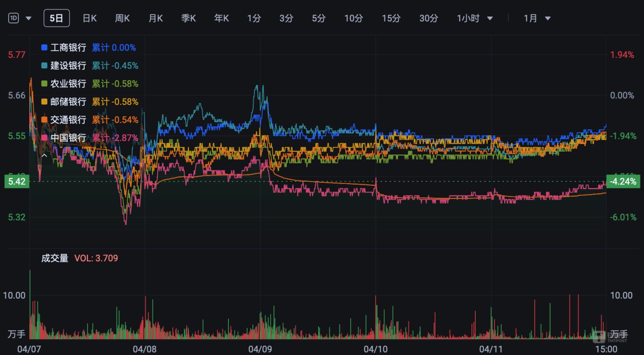644x355 pixels.
Task: Select the 5分 interval
Action: 318,18
